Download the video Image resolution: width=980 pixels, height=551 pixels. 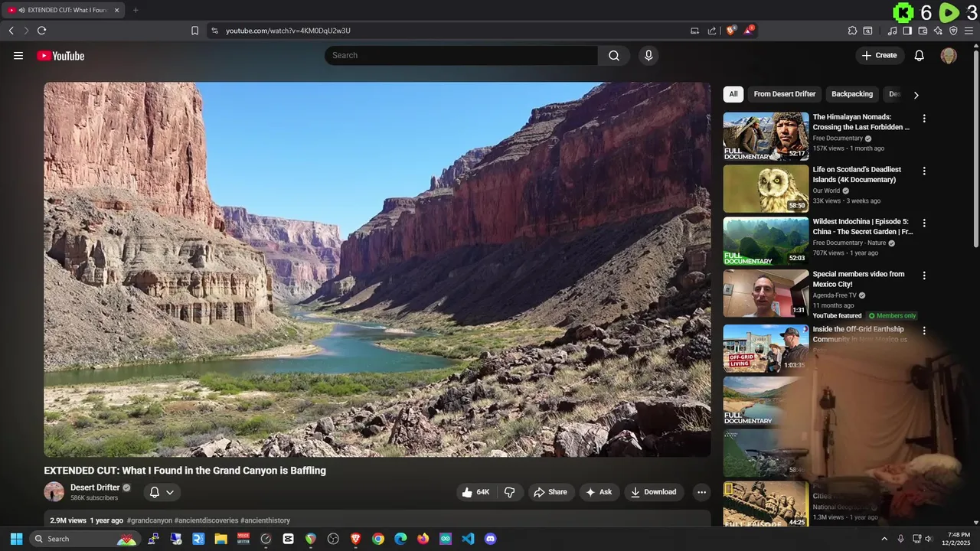tap(654, 492)
